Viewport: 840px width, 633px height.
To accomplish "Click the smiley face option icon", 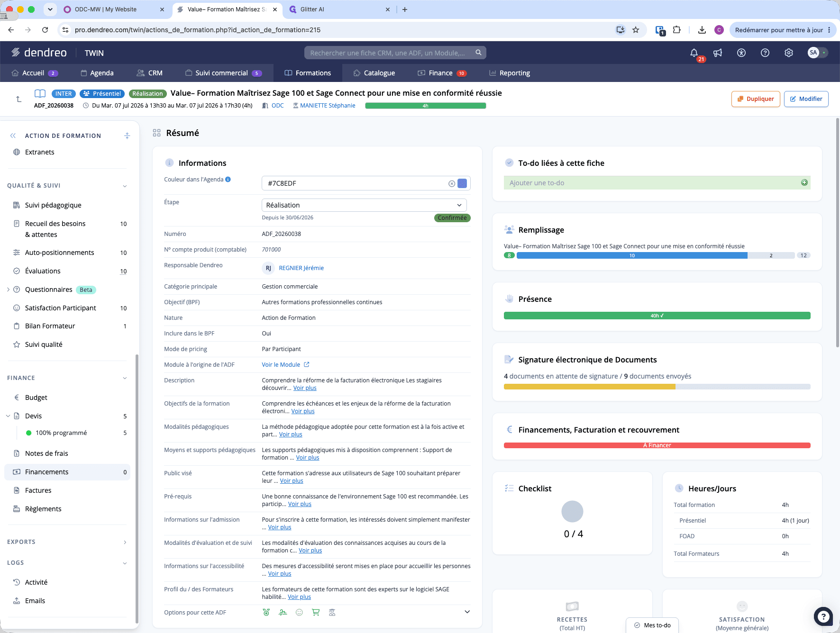I will [x=299, y=612].
